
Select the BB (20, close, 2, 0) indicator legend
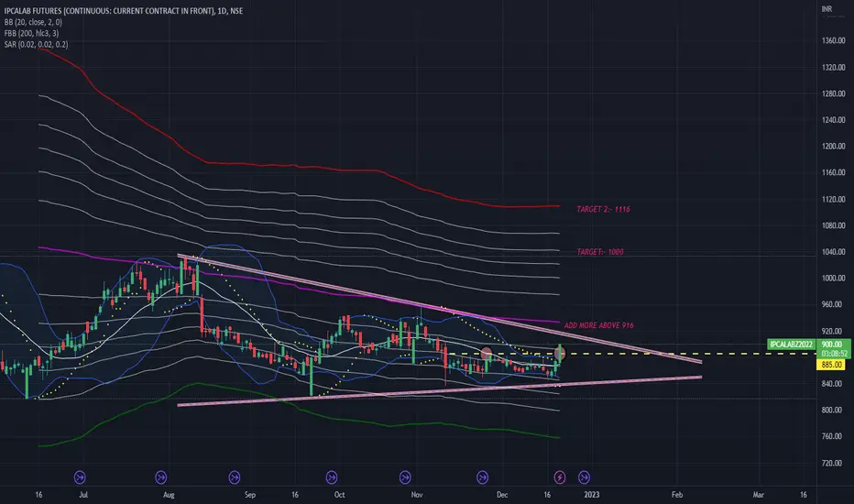coord(33,22)
